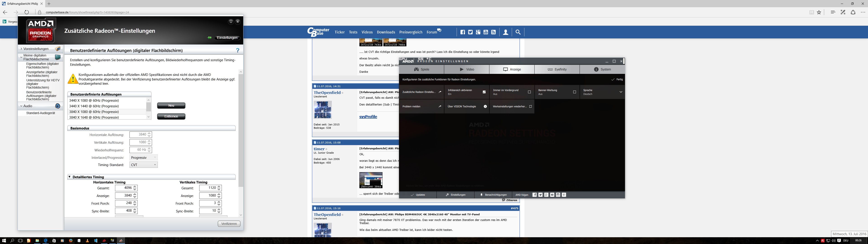Image resolution: width=868 pixels, height=244 pixels.
Task: Open the Timing-Standard CVT dropdown
Action: 144,165
